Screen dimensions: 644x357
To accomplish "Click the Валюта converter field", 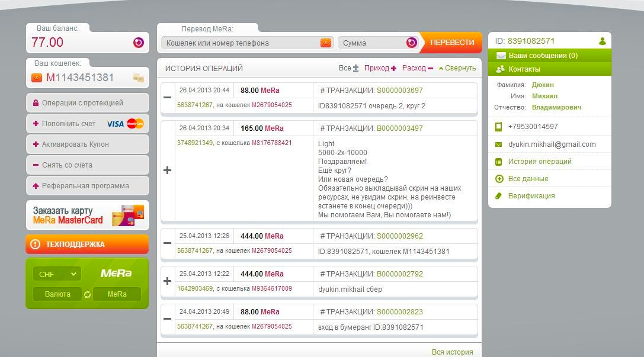I will (x=57, y=294).
